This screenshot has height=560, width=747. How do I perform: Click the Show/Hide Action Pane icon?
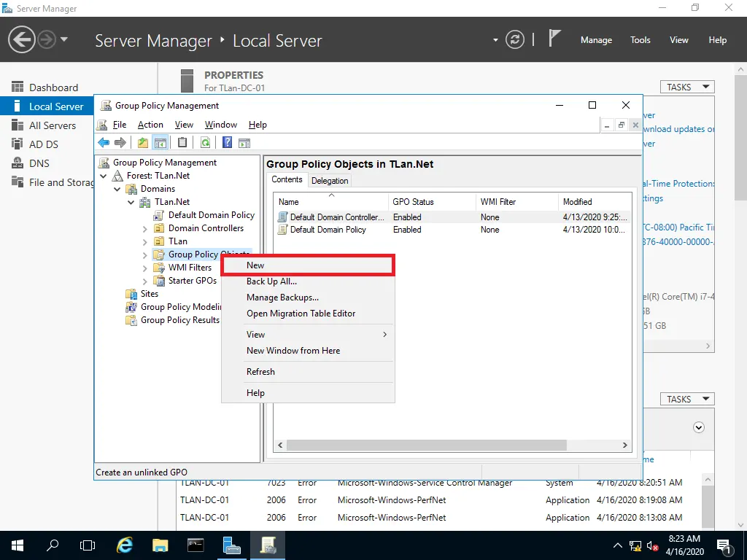[244, 142]
